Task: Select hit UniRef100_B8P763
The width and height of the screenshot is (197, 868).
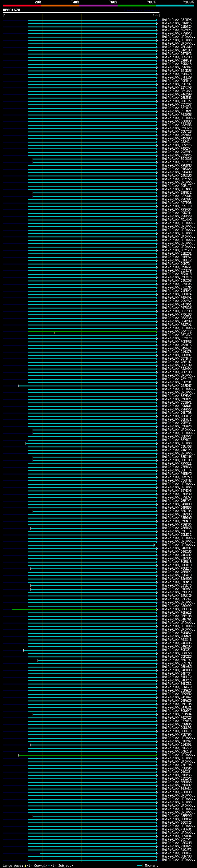Action: [177, 856]
